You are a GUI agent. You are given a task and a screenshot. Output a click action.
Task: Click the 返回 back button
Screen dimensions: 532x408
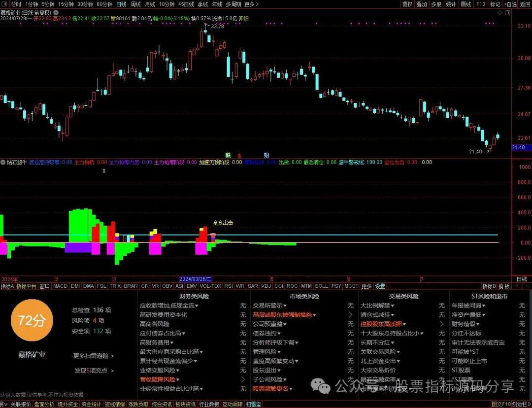pyautogui.click(x=525, y=4)
